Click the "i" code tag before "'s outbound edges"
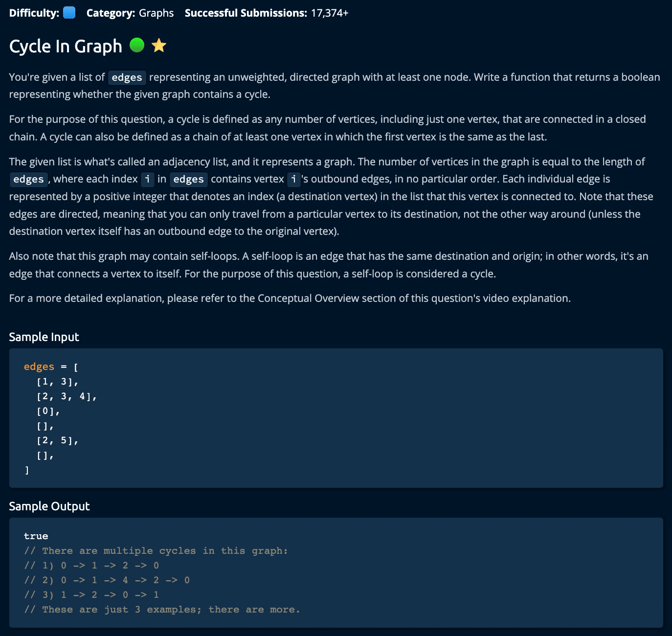Image resolution: width=672 pixels, height=636 pixels. (293, 180)
